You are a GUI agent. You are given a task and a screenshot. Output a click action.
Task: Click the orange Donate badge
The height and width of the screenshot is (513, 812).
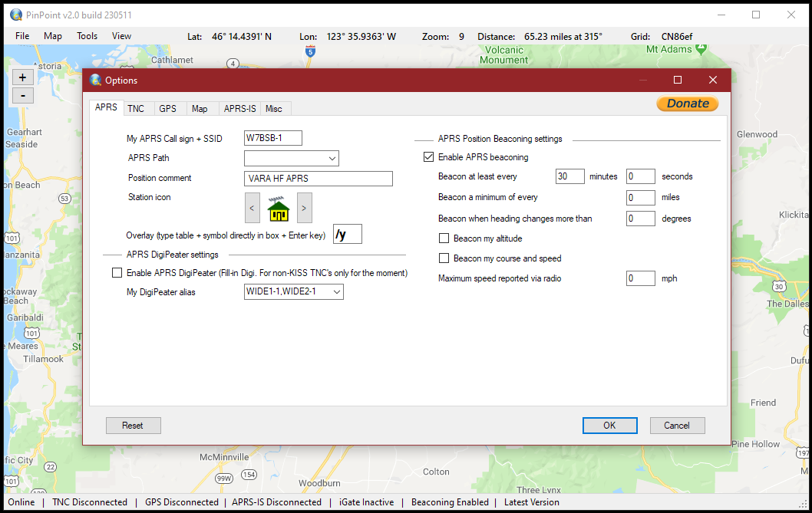point(687,104)
